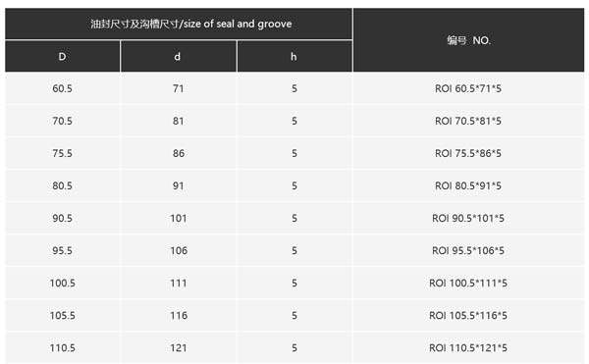Select cell ROI 70.5*81*5
The image size is (589, 364).
click(x=468, y=122)
